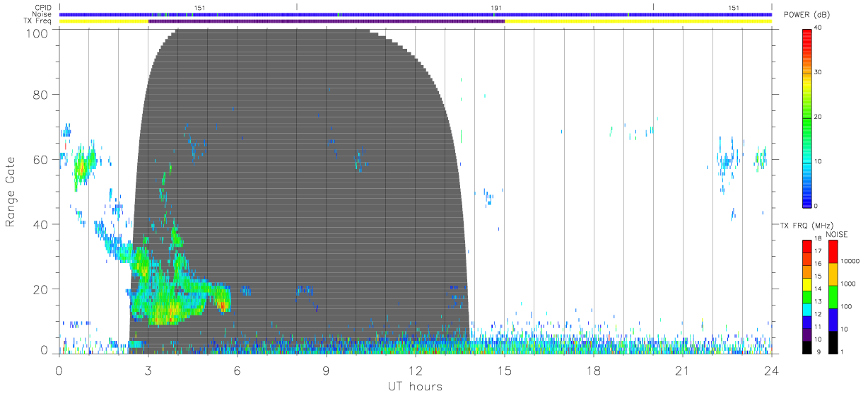Click the 20 tick on Range Gate axis

(42, 289)
